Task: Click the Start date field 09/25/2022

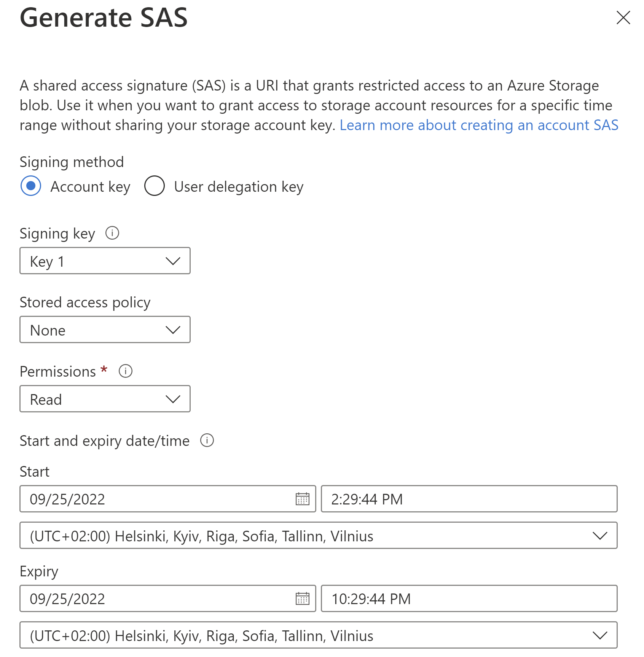Action: [168, 499]
